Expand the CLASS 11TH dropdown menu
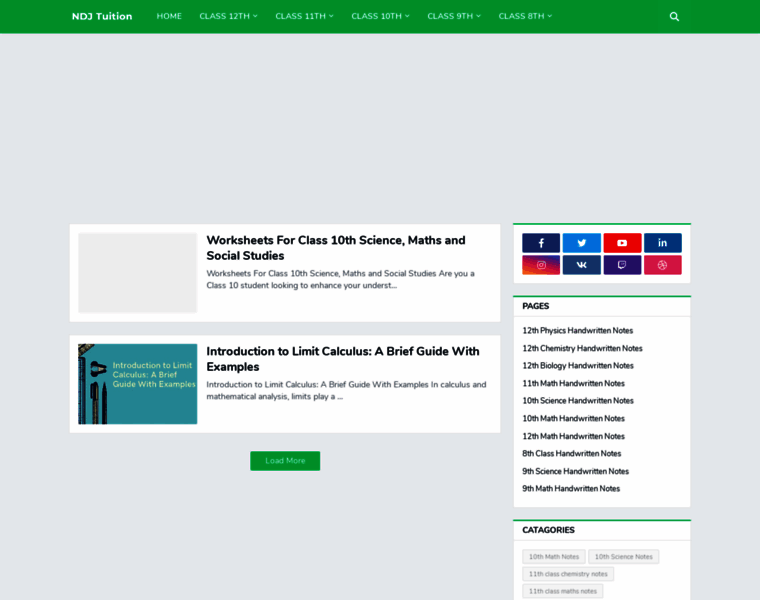 click(304, 16)
